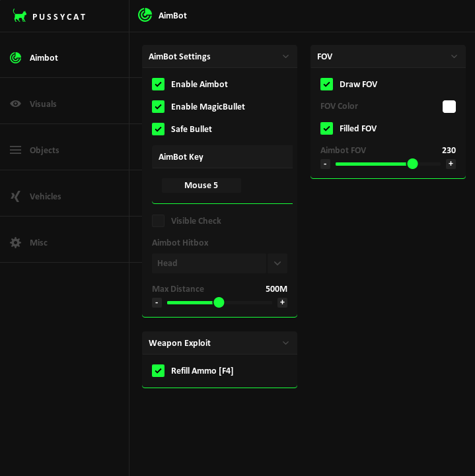
Task: Toggle the Visible Check checkbox
Action: click(x=158, y=221)
